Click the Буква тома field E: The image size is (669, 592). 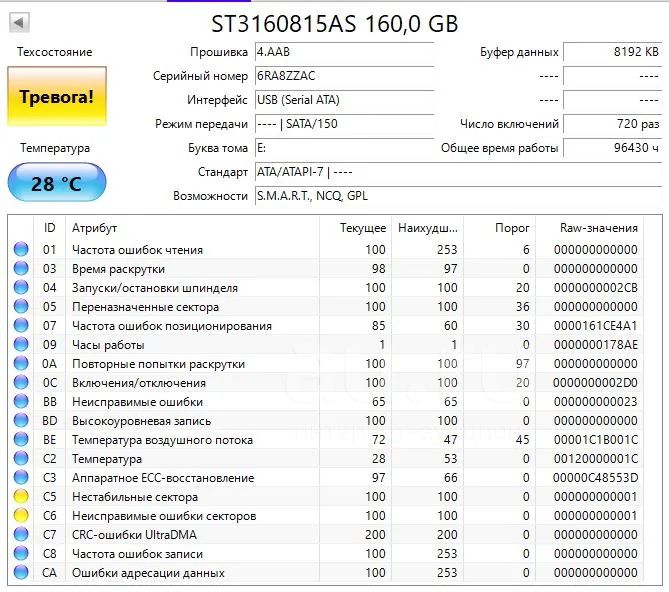pyautogui.click(x=344, y=148)
